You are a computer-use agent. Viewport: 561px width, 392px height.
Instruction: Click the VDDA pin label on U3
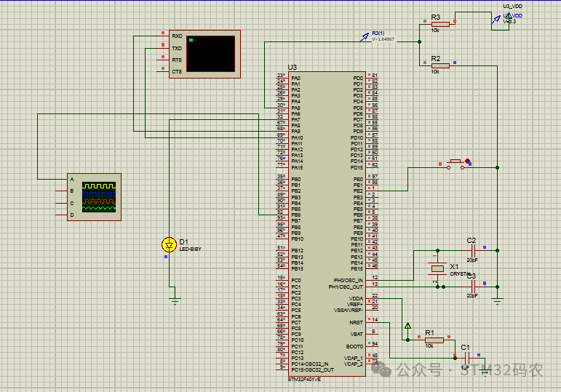point(356,299)
